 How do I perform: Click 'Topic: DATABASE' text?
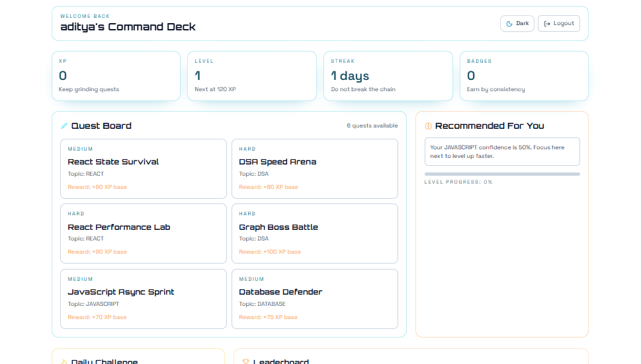coord(262,304)
